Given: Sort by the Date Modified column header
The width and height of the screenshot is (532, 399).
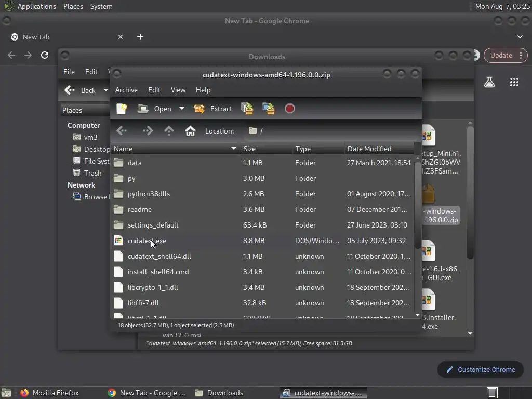Looking at the screenshot, I should pyautogui.click(x=379, y=149).
